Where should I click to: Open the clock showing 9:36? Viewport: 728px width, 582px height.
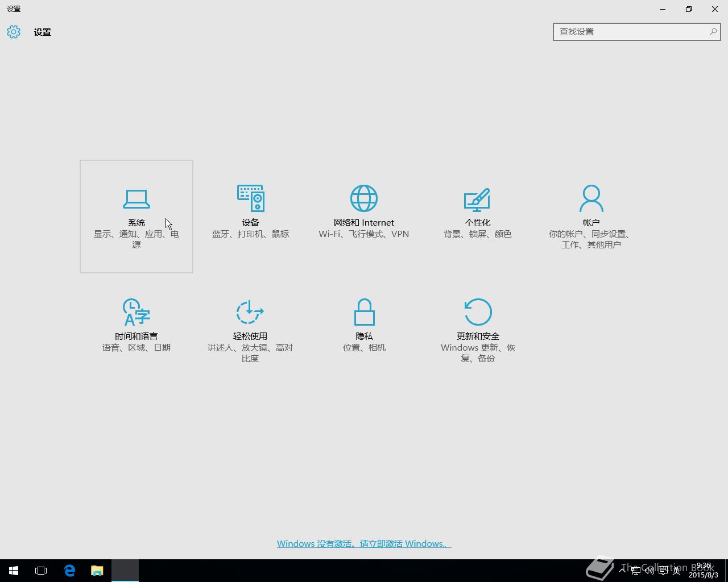[x=704, y=570]
